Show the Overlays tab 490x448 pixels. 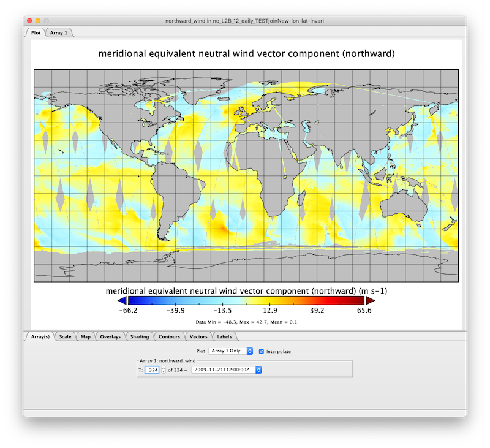click(x=110, y=336)
